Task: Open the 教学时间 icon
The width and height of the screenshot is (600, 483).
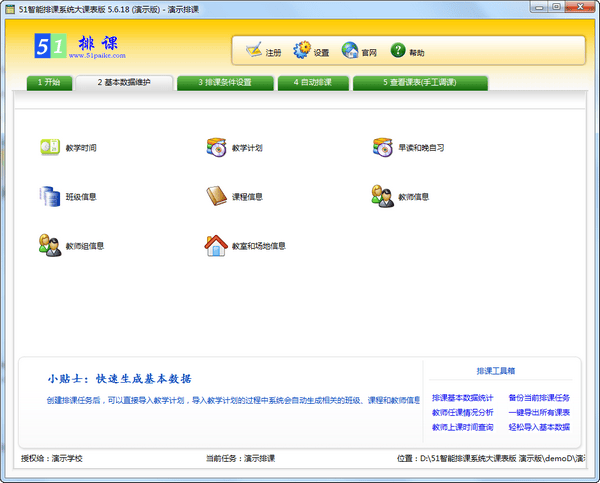Action: [x=49, y=148]
